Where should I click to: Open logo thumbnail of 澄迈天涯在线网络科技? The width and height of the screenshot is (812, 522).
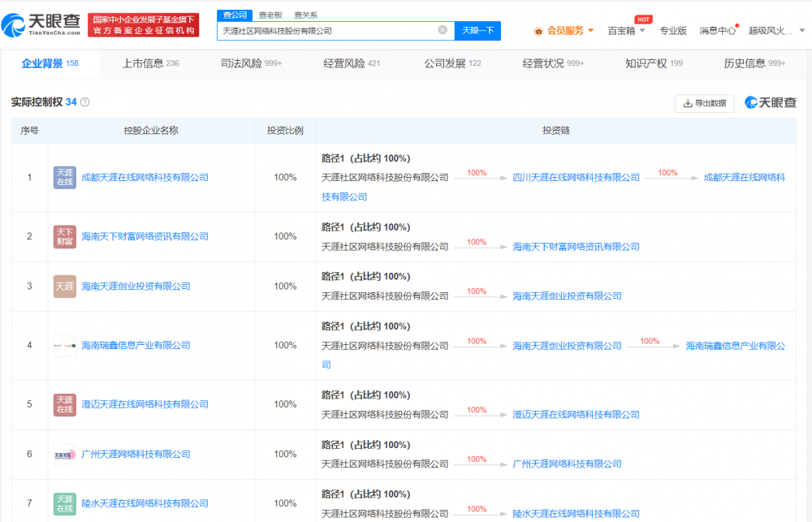coord(65,404)
